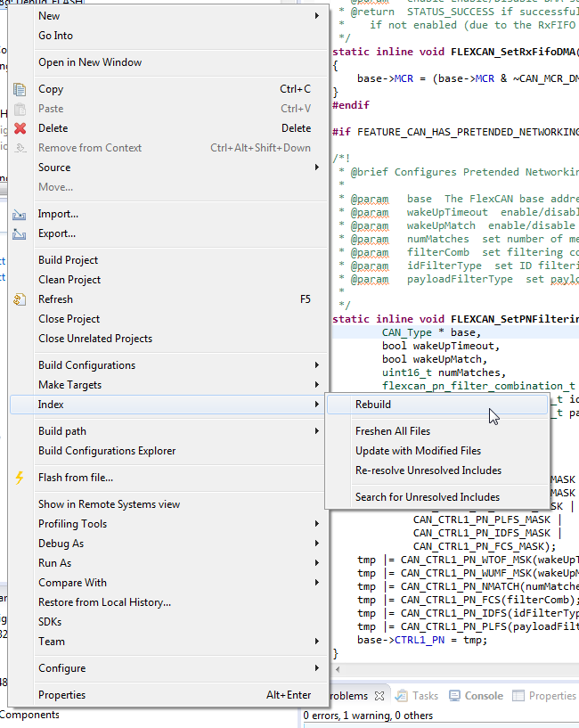Click the editor horizontal scrollbar left arrow

(x=338, y=669)
